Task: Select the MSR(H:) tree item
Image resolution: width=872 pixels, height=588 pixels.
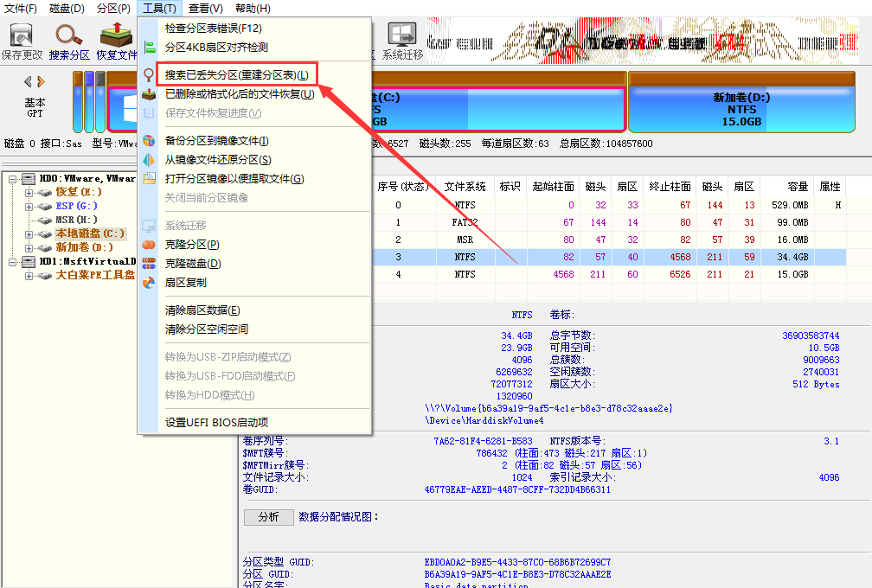Action: [77, 220]
